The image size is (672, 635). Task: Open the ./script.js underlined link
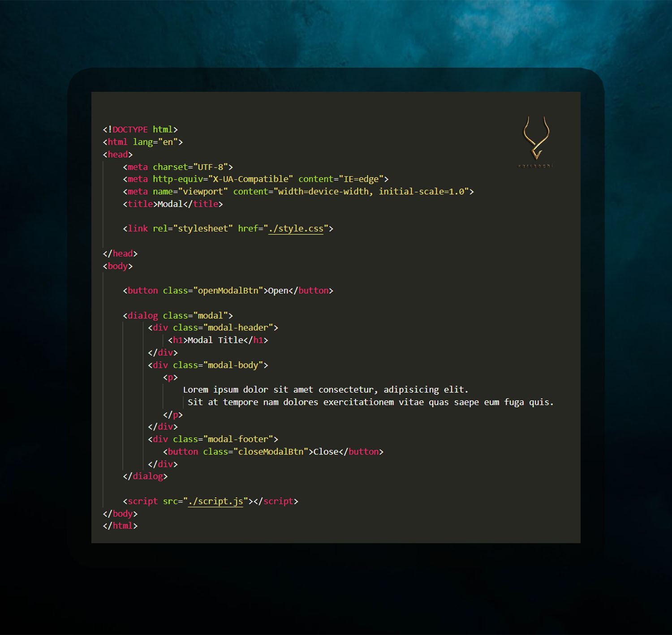pyautogui.click(x=215, y=501)
